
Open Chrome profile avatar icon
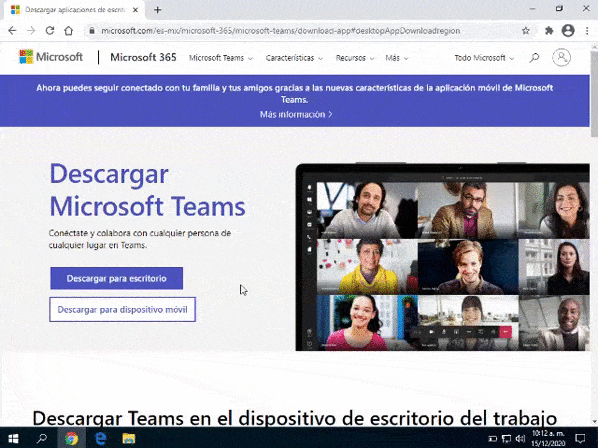[x=568, y=31]
